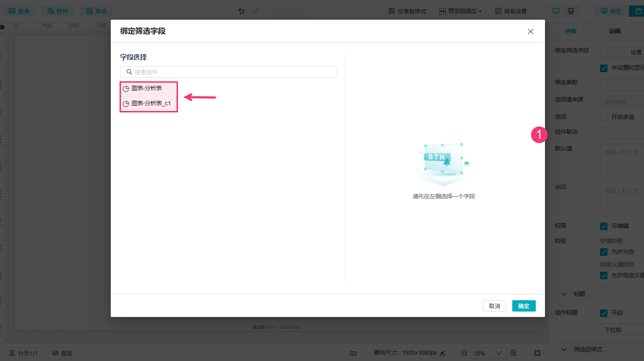
Task: Open the 其他 toolbar menu
Action: pyautogui.click(x=96, y=11)
